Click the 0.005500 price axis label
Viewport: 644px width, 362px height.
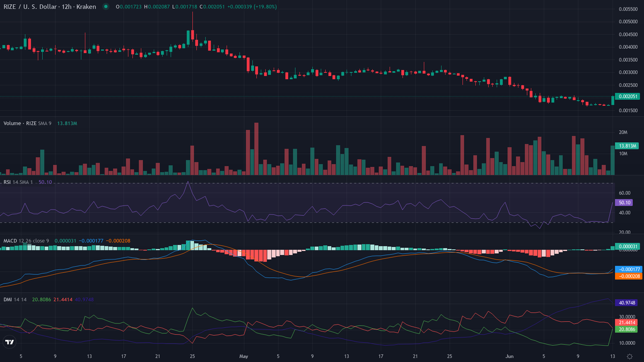pyautogui.click(x=628, y=9)
